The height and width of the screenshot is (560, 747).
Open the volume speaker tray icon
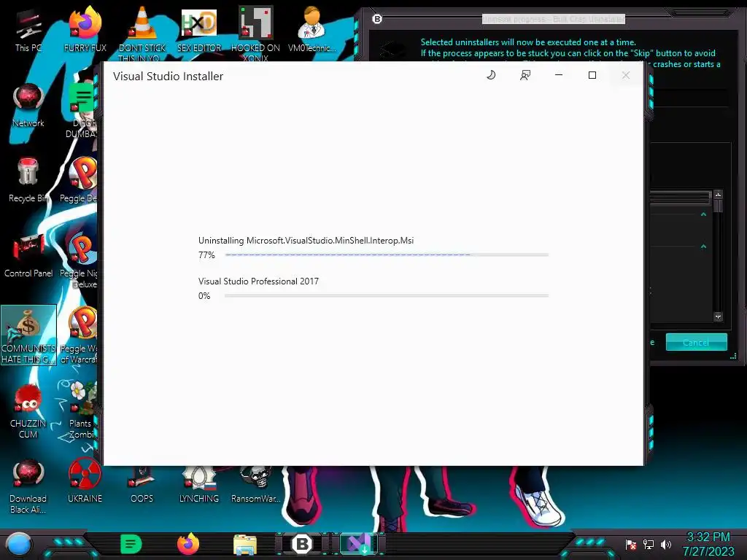[x=666, y=544]
